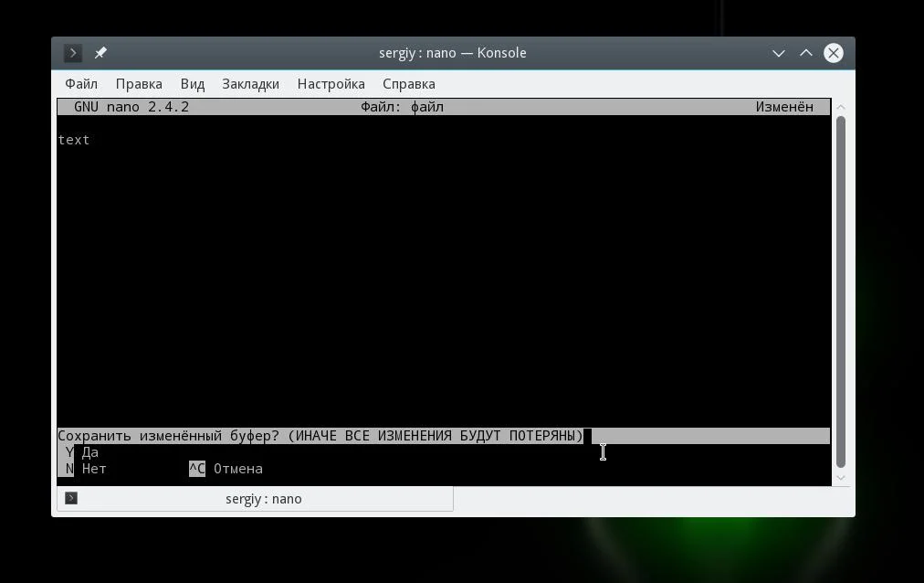The width and height of the screenshot is (924, 583).
Task: Click the ^C Отмена option
Action: tap(226, 469)
